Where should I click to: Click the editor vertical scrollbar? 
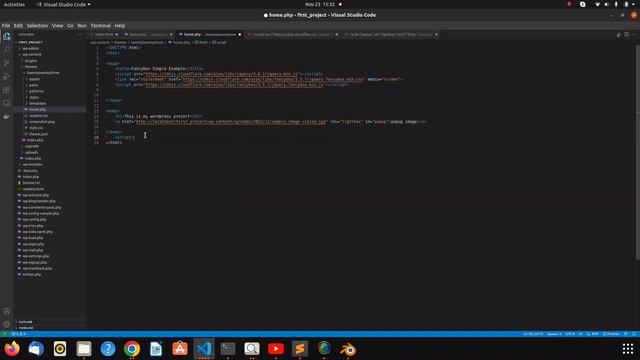click(x=638, y=151)
